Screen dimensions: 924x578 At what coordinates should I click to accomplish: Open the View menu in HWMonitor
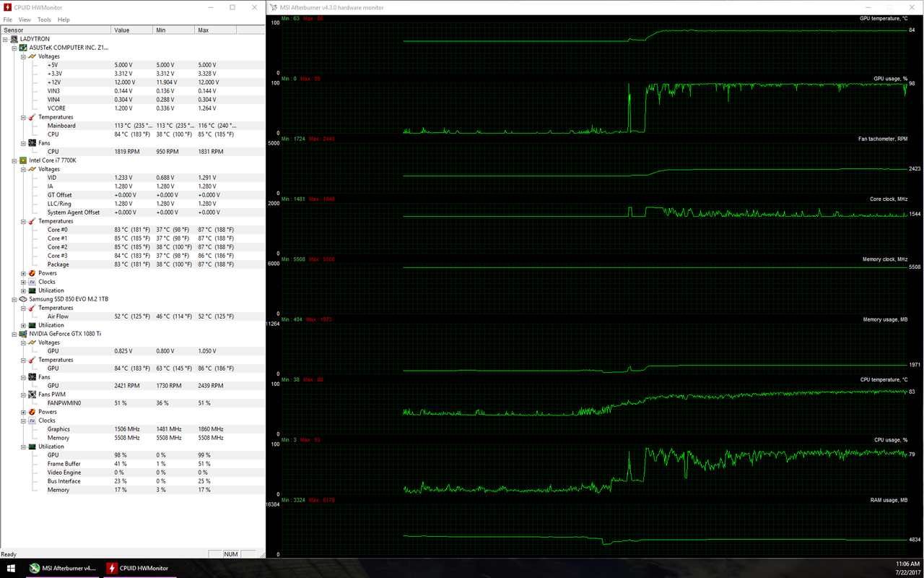pyautogui.click(x=25, y=20)
